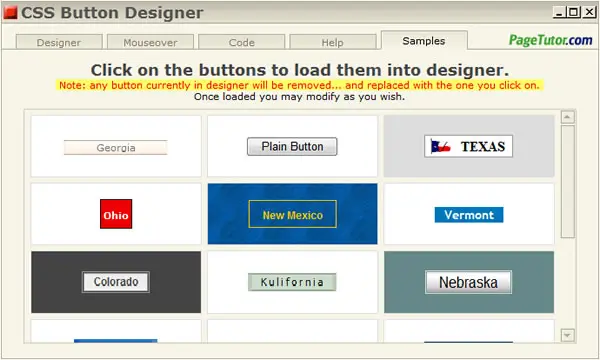Load the Colorado sample button

click(116, 282)
